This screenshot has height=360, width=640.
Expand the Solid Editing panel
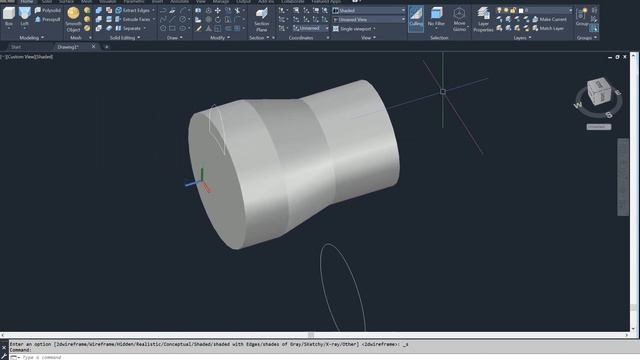coord(124,38)
